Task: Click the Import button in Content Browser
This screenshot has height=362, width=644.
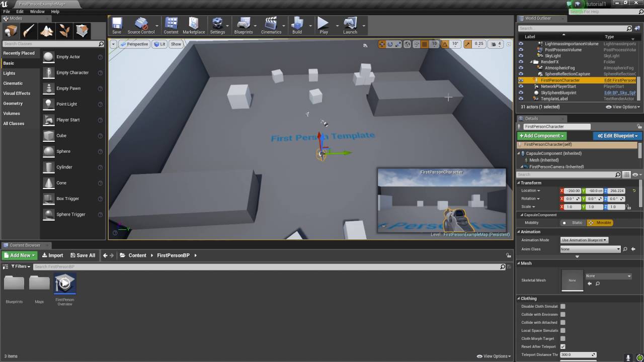Action: pyautogui.click(x=52, y=255)
